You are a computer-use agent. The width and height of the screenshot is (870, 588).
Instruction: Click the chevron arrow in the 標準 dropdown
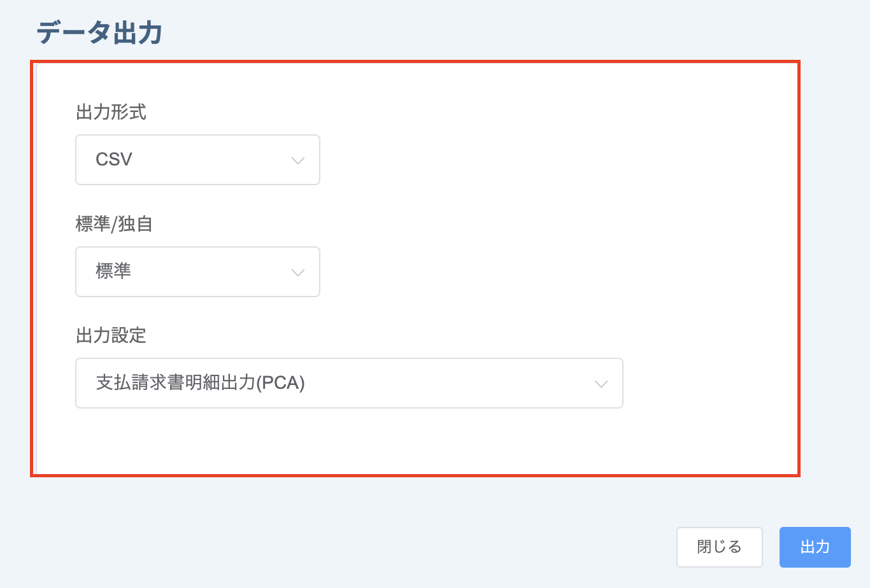point(297,272)
